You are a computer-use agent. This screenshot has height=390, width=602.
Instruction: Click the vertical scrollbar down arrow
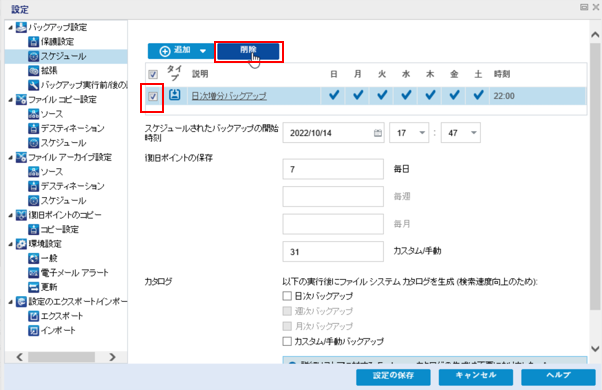595,349
